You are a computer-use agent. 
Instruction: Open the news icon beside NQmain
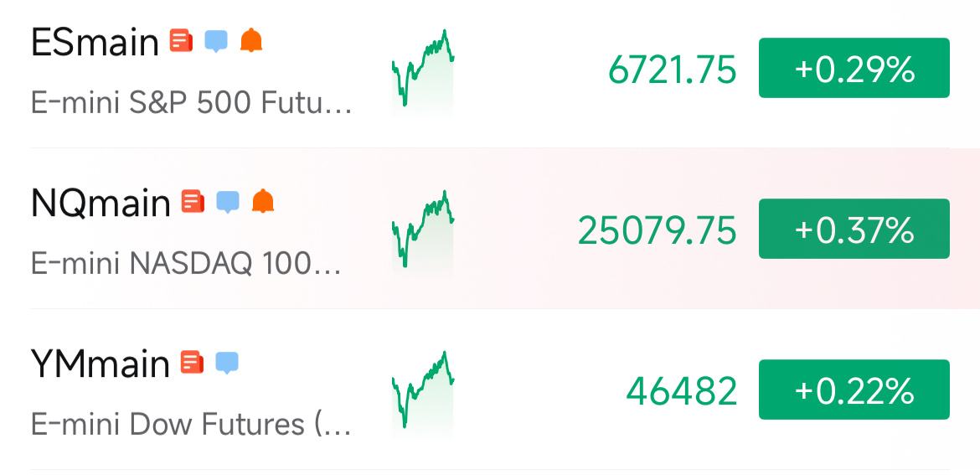[193, 202]
